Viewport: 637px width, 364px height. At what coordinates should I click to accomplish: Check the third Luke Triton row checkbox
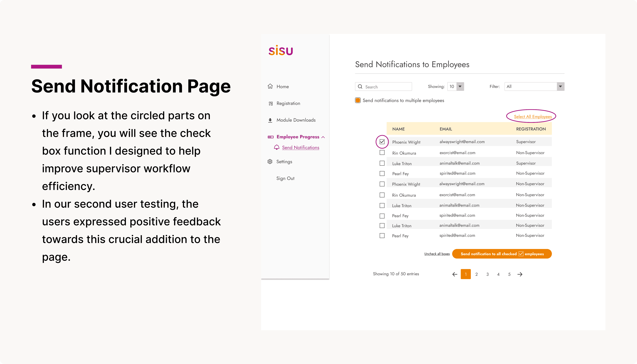pyautogui.click(x=382, y=226)
